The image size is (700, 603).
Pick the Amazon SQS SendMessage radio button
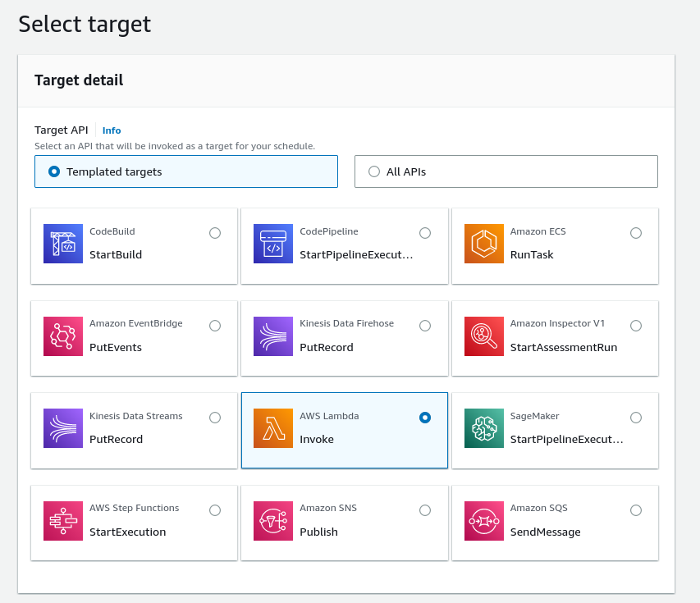pyautogui.click(x=636, y=510)
